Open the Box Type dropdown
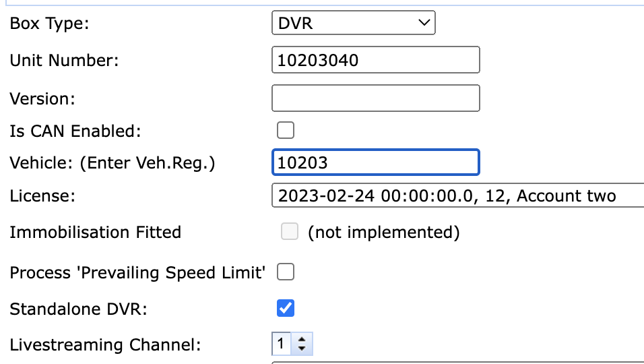This screenshot has width=644, height=364. (354, 24)
